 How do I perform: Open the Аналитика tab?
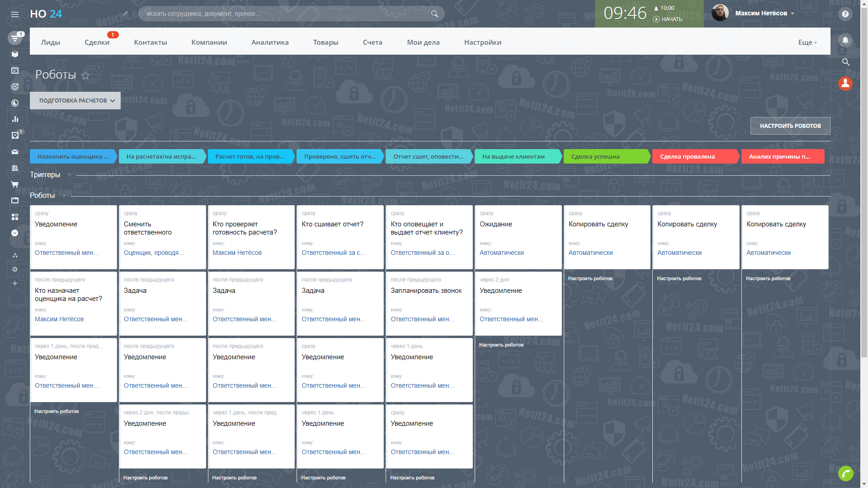270,42
